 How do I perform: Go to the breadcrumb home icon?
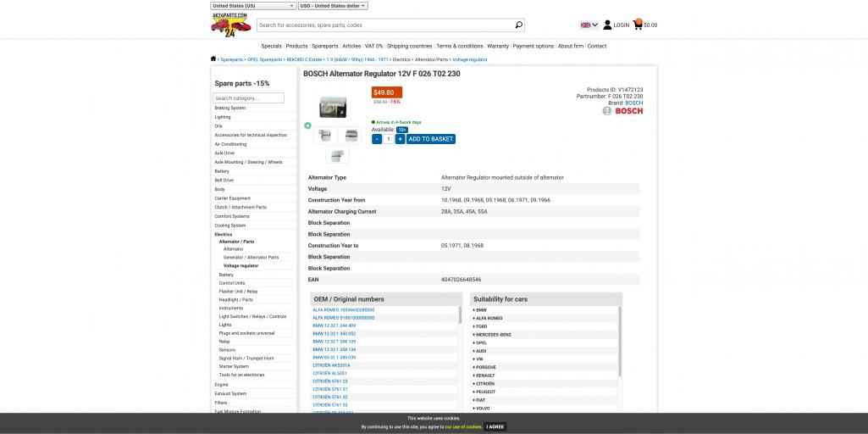point(213,58)
